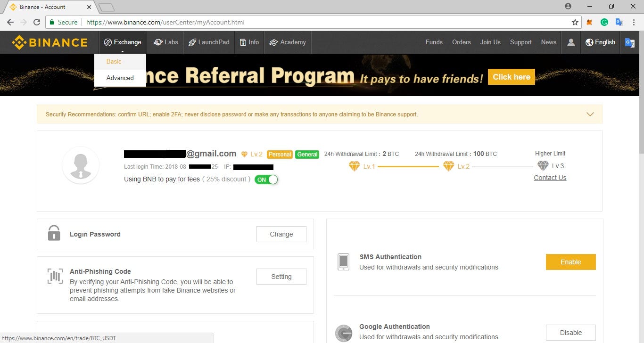Click the Google Translate icon beside English
This screenshot has width=644, height=343.
(x=629, y=42)
